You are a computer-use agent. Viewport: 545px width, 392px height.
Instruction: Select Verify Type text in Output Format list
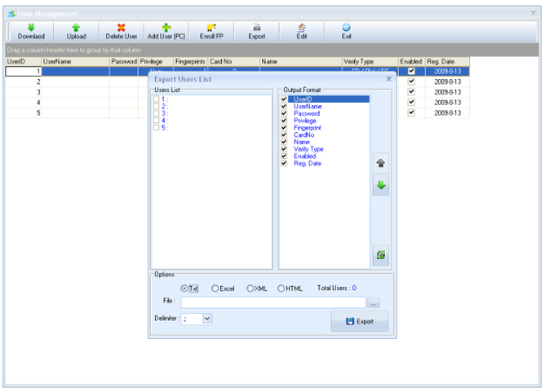[308, 149]
